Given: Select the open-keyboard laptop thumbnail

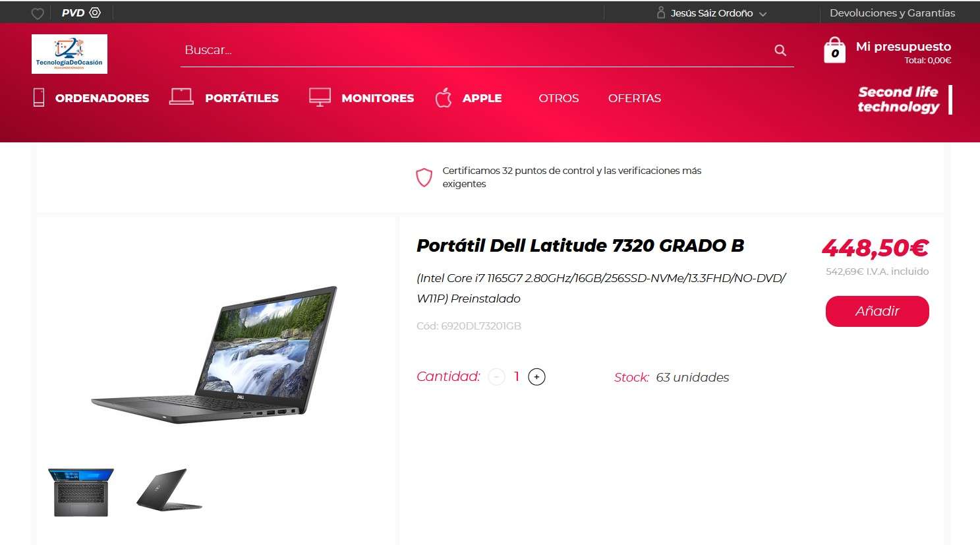Looking at the screenshot, I should pos(81,492).
